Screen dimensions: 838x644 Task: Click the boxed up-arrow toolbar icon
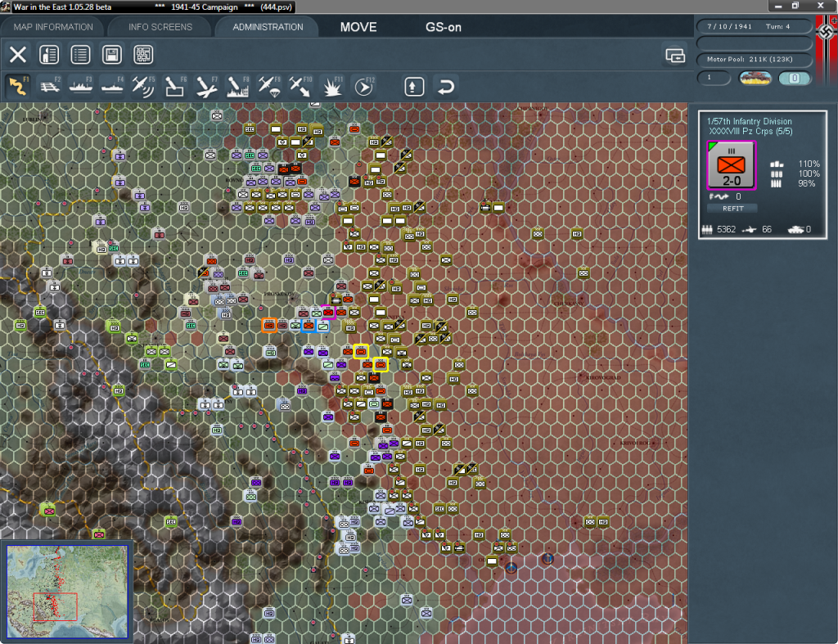pos(413,87)
